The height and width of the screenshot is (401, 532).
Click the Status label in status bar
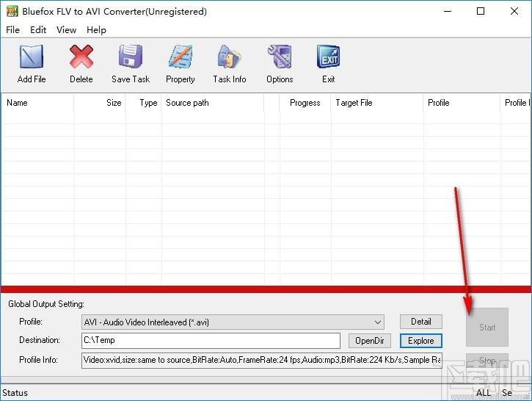[15, 393]
